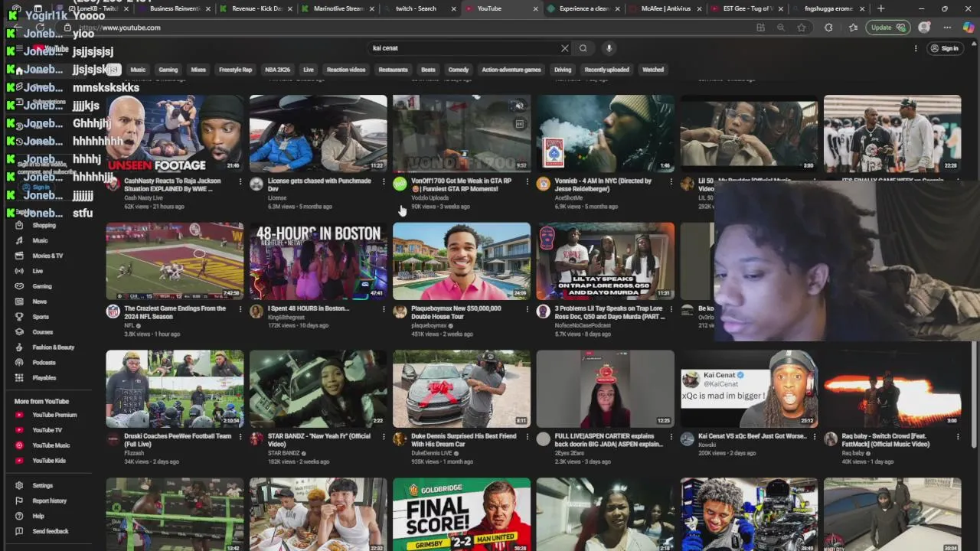
Task: Open the Goldbridge Final Score thumbnail
Action: click(x=462, y=514)
